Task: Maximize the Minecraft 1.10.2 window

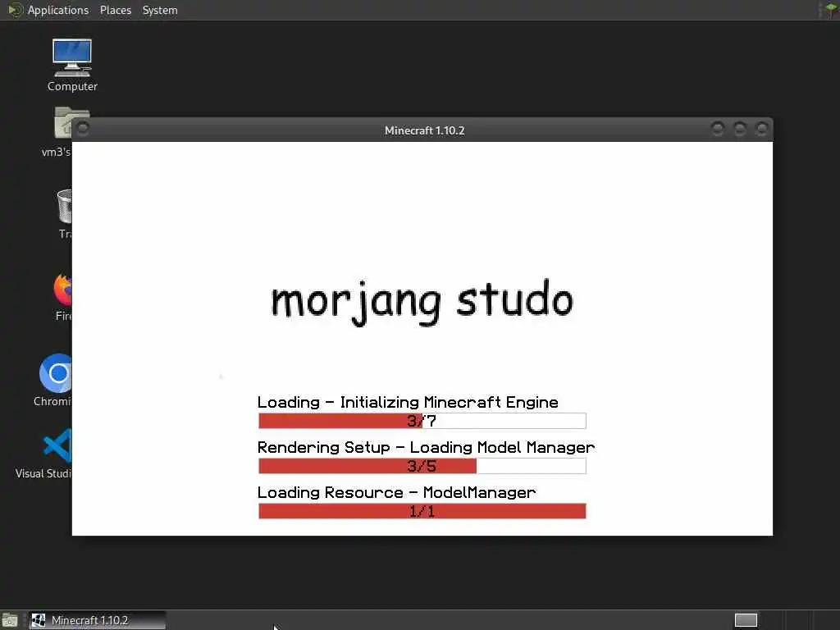Action: point(740,129)
